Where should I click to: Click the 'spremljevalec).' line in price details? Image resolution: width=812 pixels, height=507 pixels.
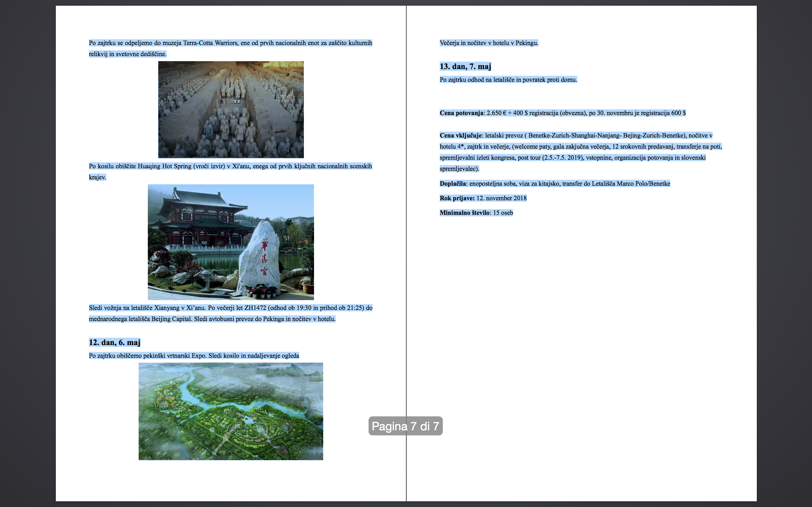[x=459, y=169]
